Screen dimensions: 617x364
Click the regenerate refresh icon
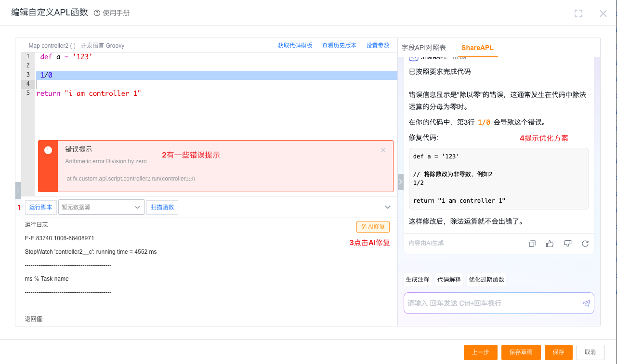point(585,244)
